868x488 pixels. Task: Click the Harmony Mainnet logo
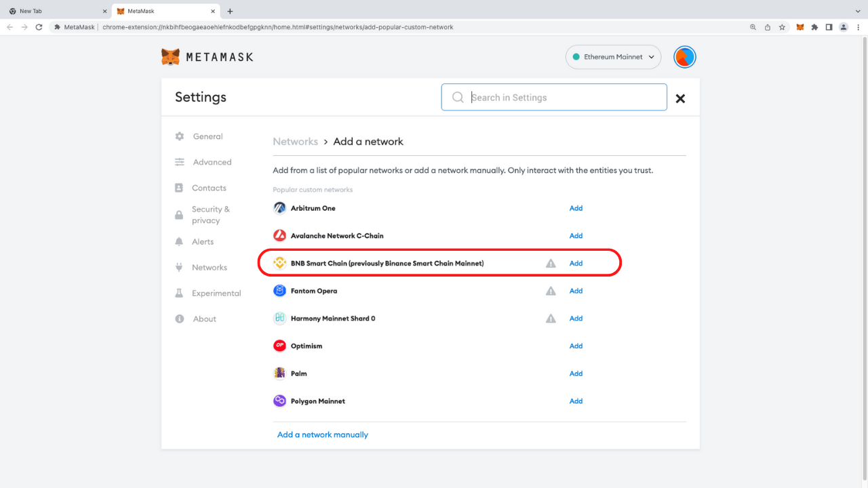[279, 319]
